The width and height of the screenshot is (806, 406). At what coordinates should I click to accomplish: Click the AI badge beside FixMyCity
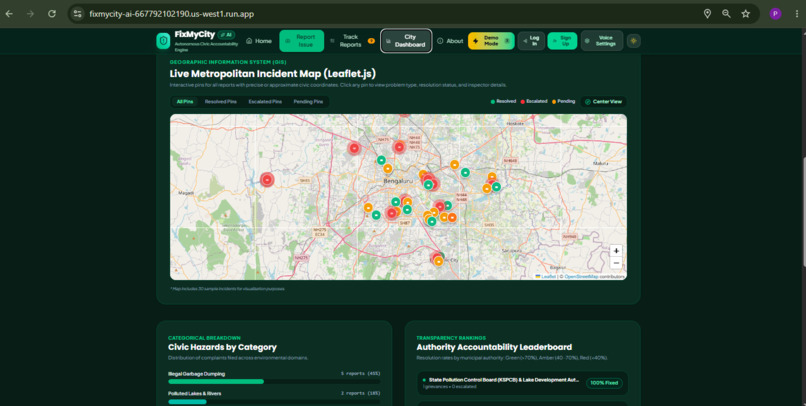point(226,35)
